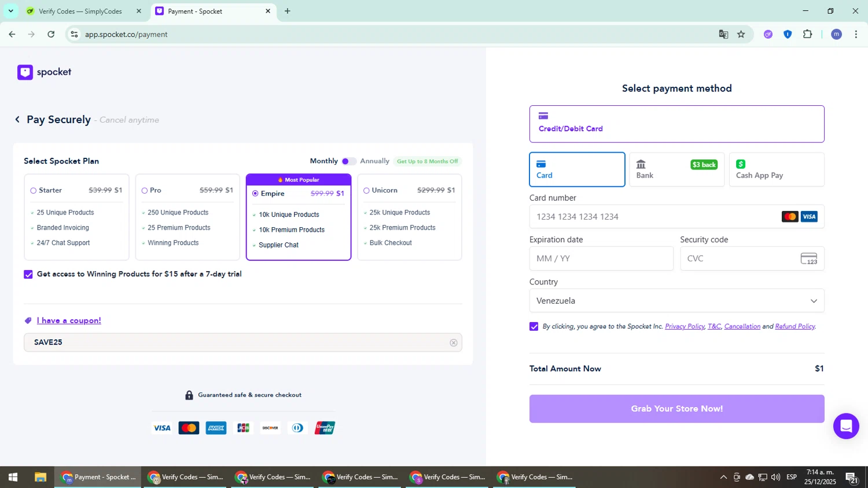868x488 pixels.
Task: Click the Spocket logo icon
Action: point(25,72)
